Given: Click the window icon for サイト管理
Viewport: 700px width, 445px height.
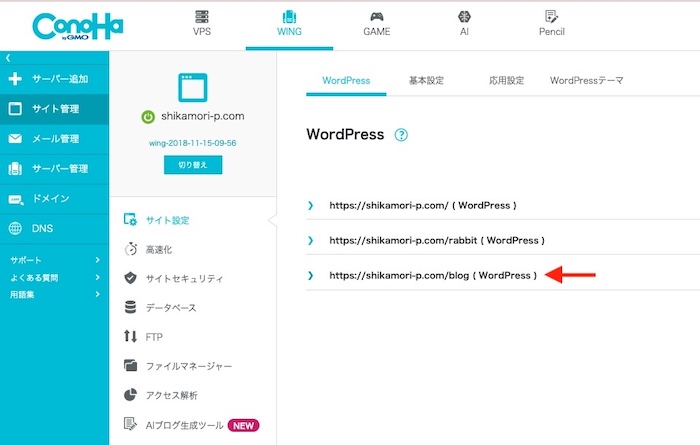Looking at the screenshot, I should tap(15, 108).
